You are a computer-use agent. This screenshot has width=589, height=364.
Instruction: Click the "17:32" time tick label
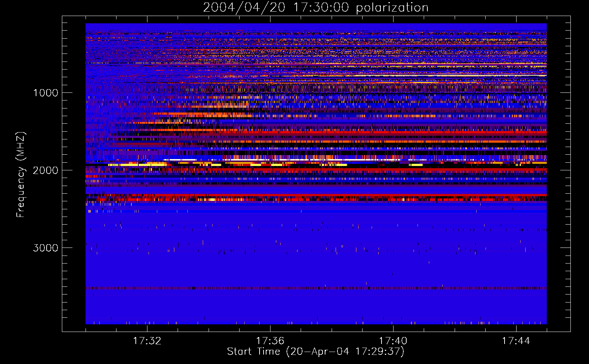tap(147, 341)
